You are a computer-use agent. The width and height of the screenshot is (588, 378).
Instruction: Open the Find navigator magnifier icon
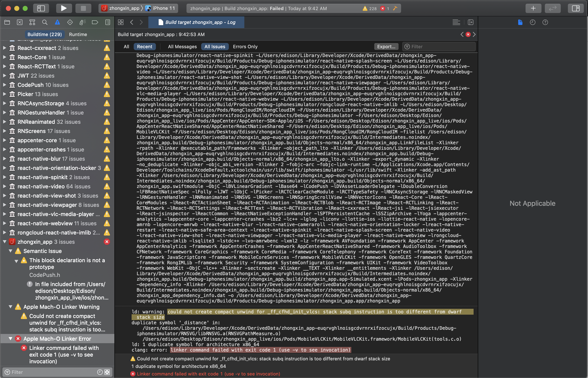coord(45,22)
